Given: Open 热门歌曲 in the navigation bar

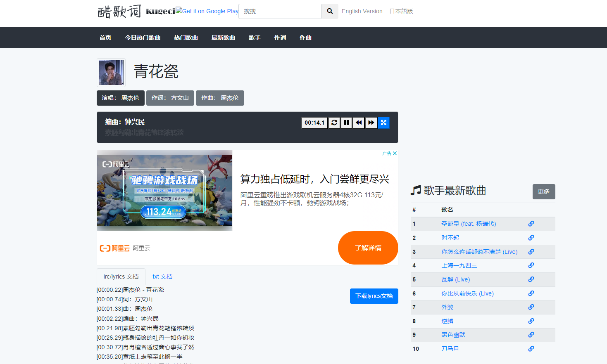Looking at the screenshot, I should coord(186,38).
